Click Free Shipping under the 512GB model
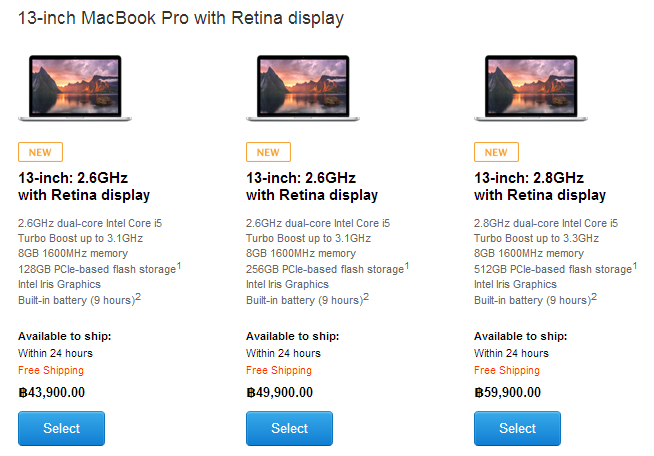 [507, 370]
